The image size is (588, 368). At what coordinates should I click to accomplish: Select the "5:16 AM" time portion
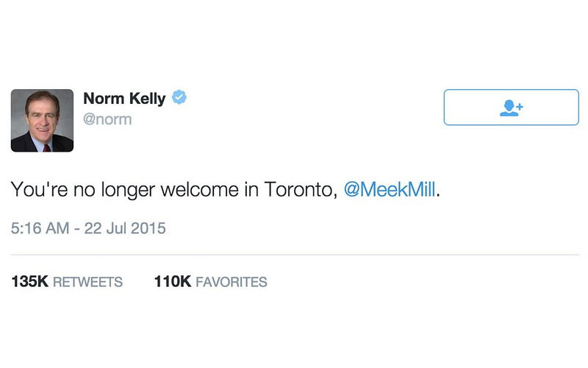coord(40,228)
